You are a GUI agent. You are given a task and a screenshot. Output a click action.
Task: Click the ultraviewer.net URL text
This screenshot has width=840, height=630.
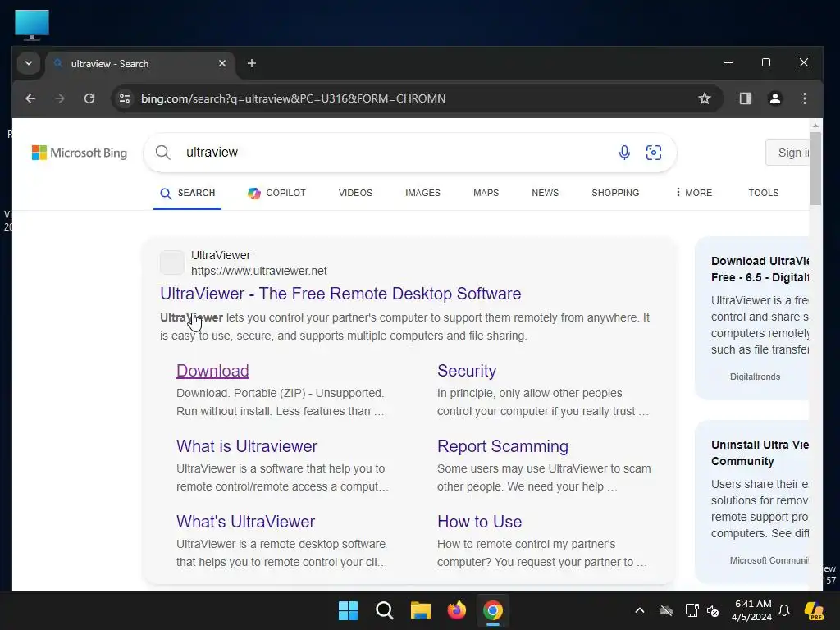pos(258,271)
